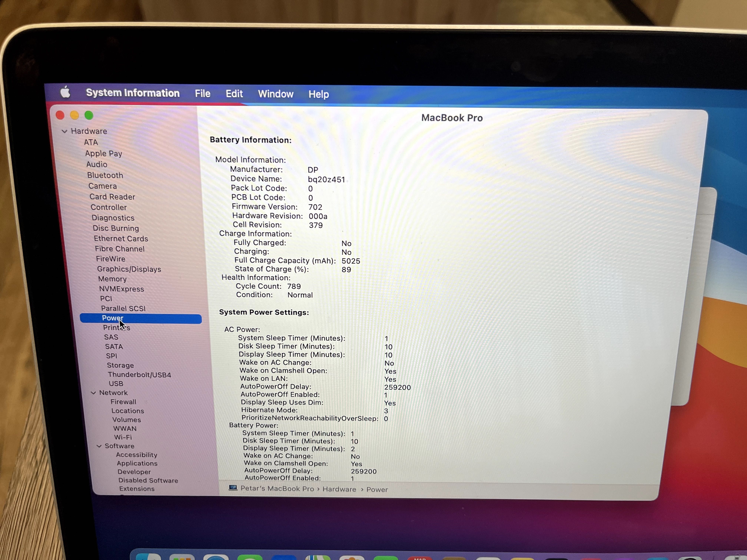Screen dimensions: 747x560
Task: Click the green zoom window button
Action: coord(89,115)
